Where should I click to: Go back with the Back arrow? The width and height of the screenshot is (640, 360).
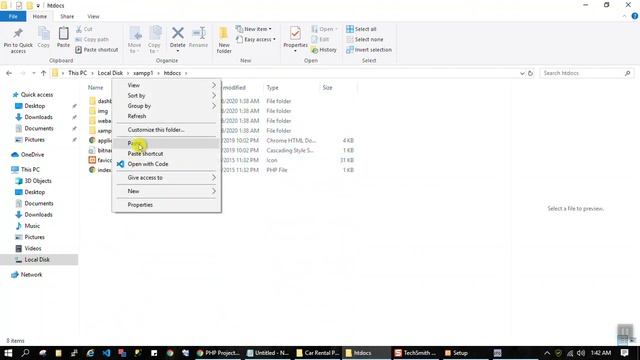pyautogui.click(x=9, y=73)
